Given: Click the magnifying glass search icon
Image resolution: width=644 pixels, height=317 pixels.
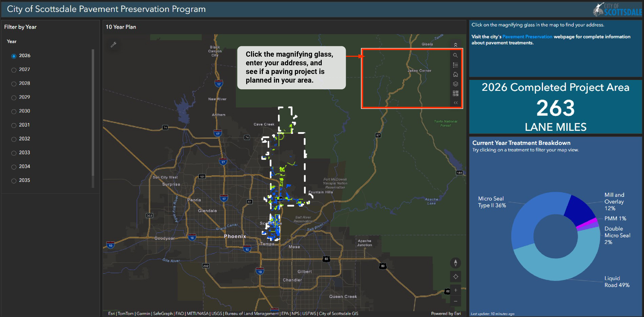Looking at the screenshot, I should [455, 55].
